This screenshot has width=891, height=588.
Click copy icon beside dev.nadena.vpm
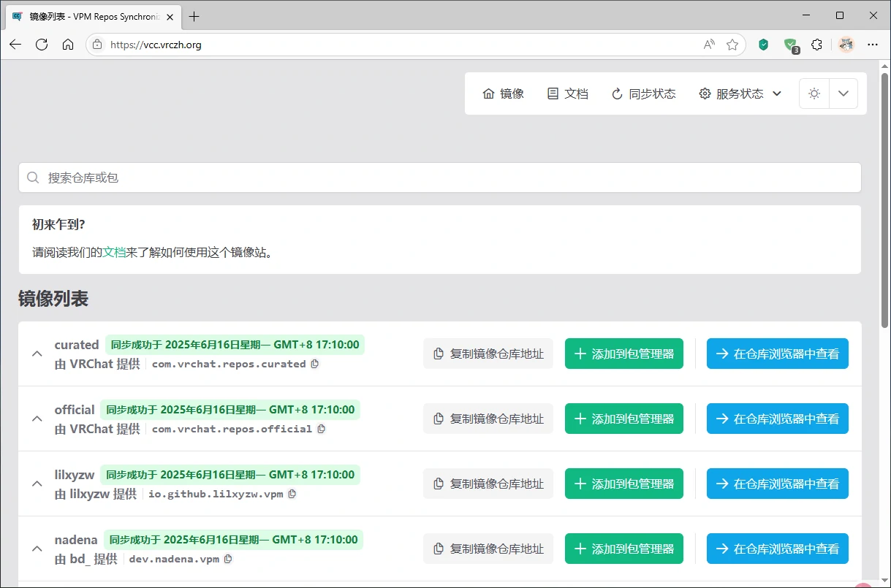coord(228,559)
